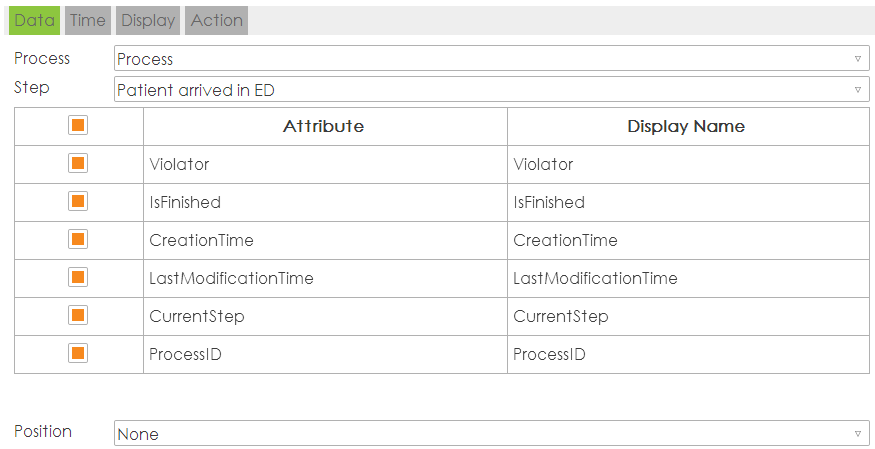
Task: Expand the Position dropdown arrow
Action: [x=857, y=434]
